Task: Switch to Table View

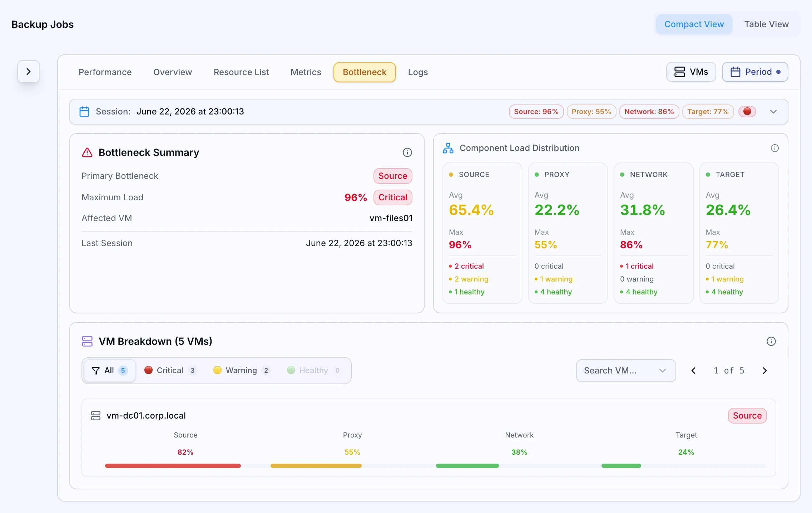Action: coord(766,24)
